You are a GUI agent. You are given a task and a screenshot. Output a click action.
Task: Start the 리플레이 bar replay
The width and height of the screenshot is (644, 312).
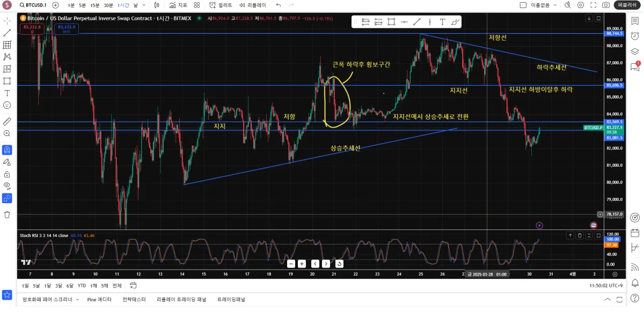pyautogui.click(x=252, y=5)
